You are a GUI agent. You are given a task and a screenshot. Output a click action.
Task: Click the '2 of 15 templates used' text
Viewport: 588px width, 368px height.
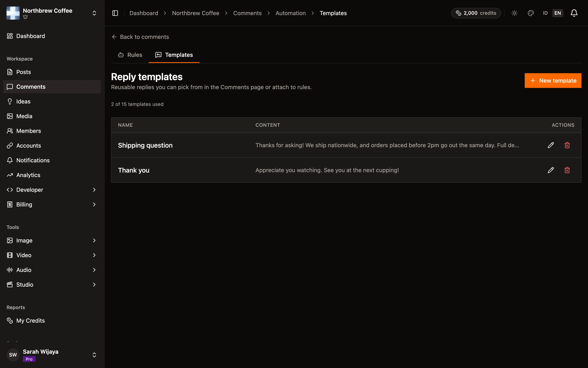137,104
